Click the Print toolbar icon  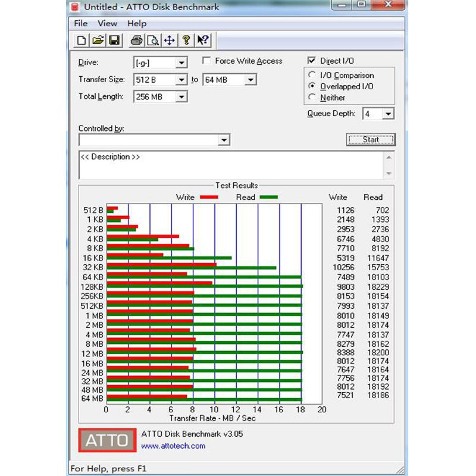point(136,40)
